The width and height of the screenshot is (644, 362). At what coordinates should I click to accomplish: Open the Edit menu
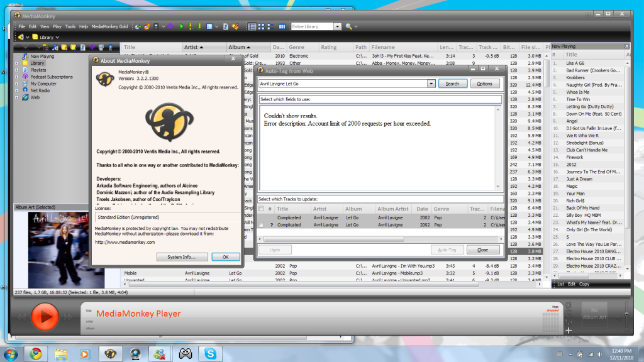point(33,26)
